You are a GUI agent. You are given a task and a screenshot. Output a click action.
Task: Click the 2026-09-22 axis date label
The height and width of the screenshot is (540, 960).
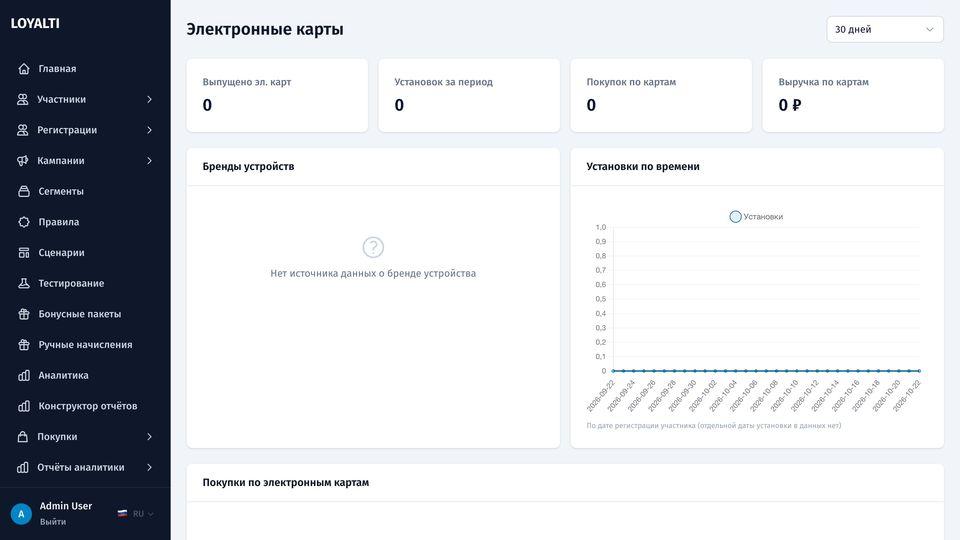point(601,396)
